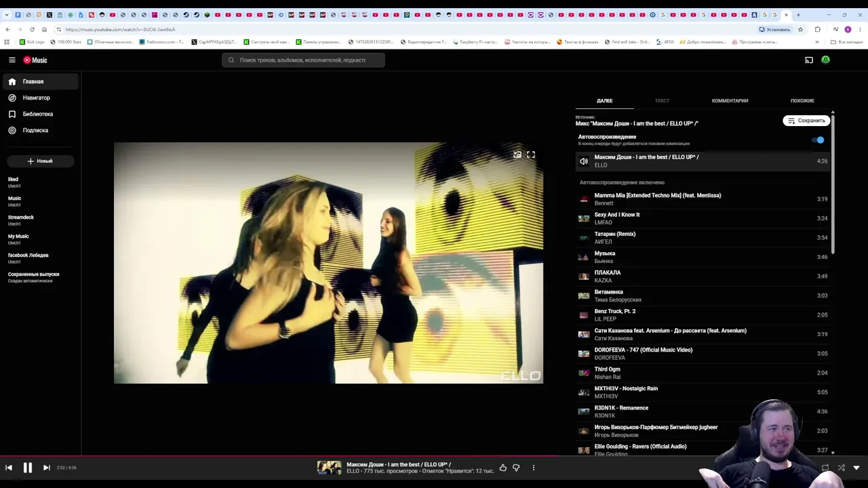Switch to the ТЕКСТ lyrics tab

coord(662,101)
